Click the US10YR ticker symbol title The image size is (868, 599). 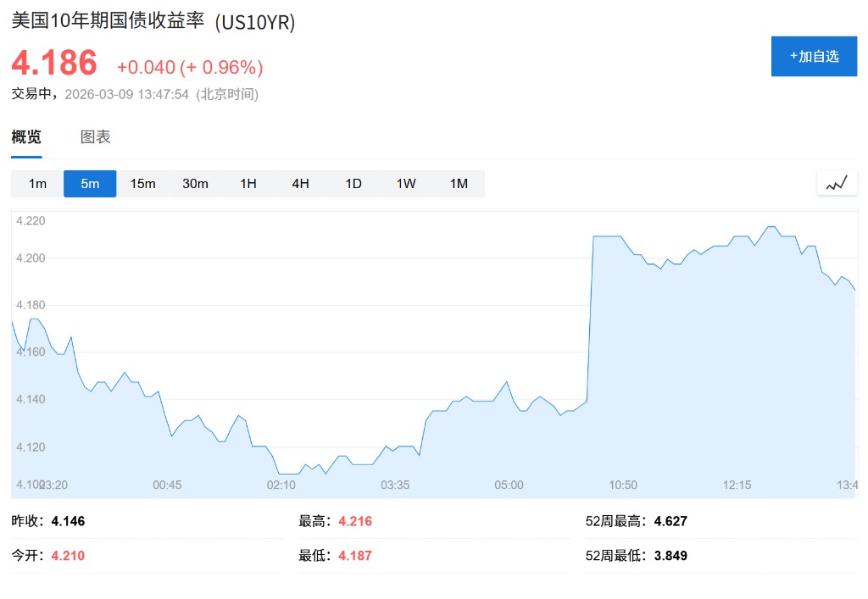(255, 23)
